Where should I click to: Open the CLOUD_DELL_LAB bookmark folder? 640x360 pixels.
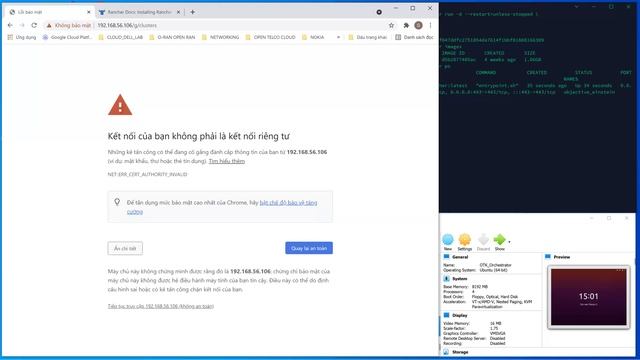click(121, 37)
